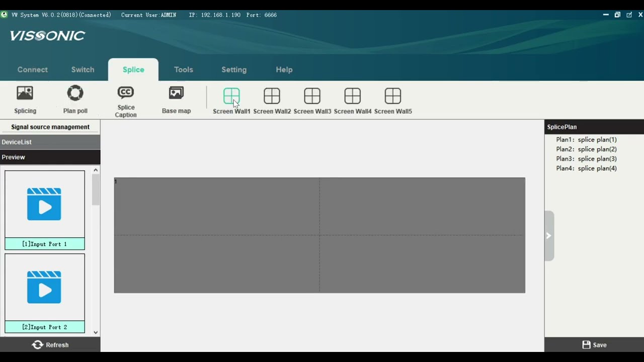644x362 pixels.
Task: Open the Splice tab
Action: click(x=133, y=69)
